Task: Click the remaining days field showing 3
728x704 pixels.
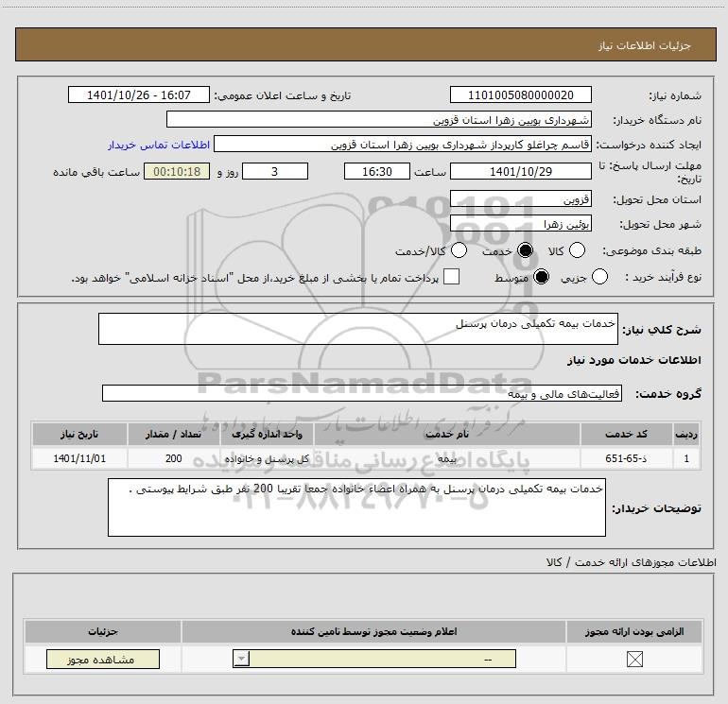Action: (x=275, y=171)
